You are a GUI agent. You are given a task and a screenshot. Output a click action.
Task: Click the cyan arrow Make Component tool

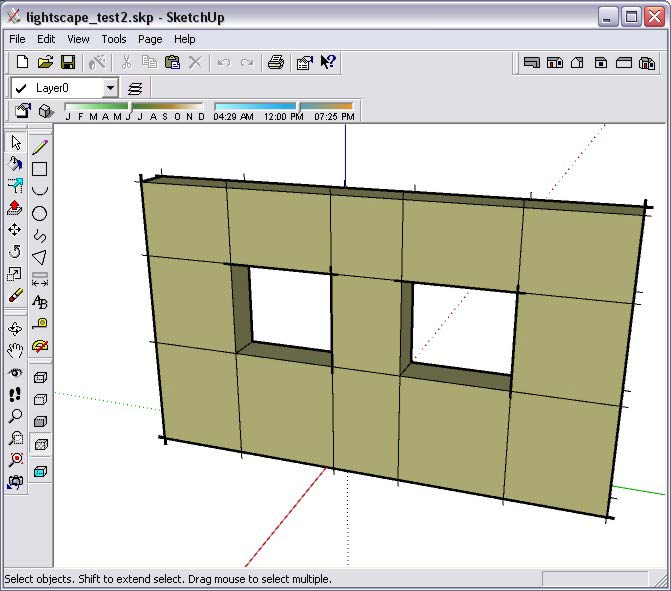pyautogui.click(x=15, y=186)
